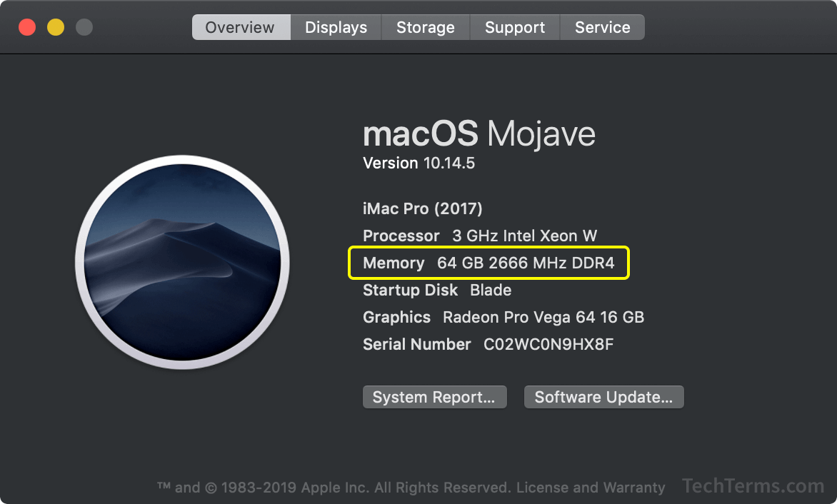The width and height of the screenshot is (837, 504).
Task: Click the Version 10.14.5 text
Action: tap(418, 163)
